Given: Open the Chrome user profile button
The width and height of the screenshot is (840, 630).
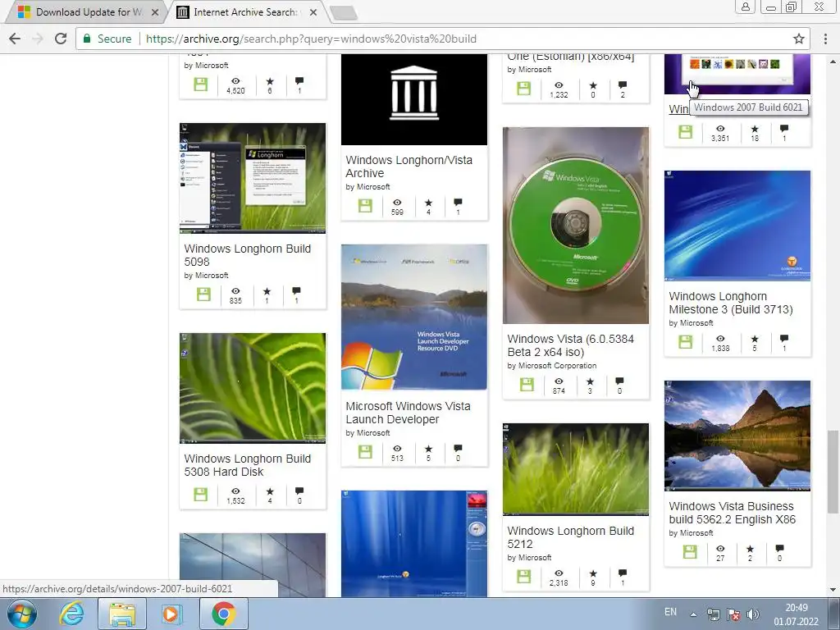Looking at the screenshot, I should coord(745,7).
